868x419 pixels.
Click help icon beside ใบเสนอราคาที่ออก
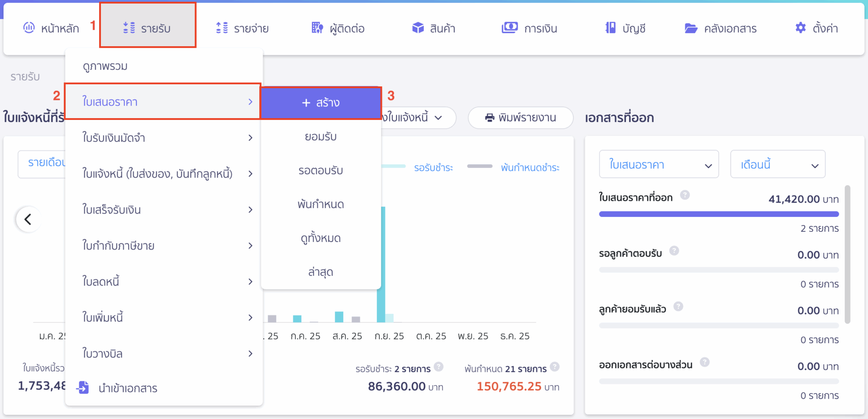coord(685,195)
